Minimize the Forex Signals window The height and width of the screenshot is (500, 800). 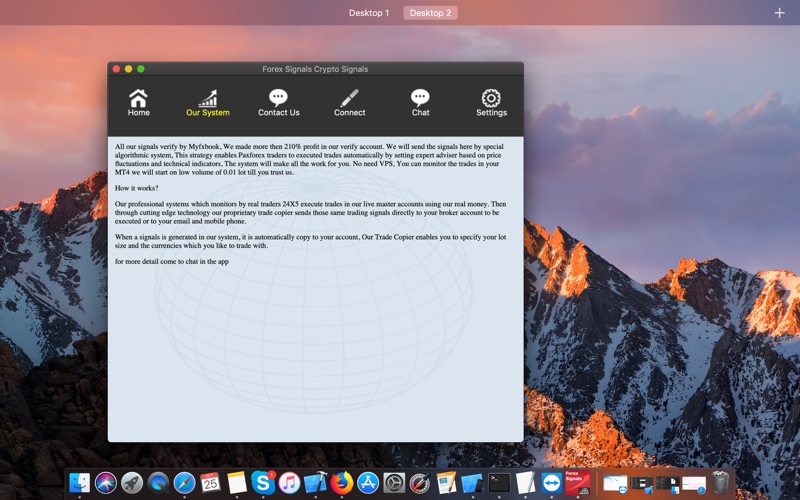click(x=129, y=69)
